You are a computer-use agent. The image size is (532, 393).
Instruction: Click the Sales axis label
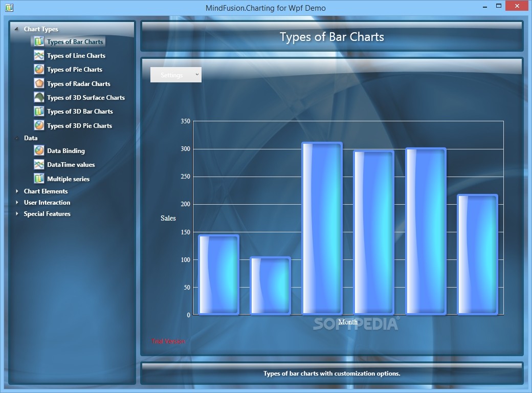tap(168, 218)
